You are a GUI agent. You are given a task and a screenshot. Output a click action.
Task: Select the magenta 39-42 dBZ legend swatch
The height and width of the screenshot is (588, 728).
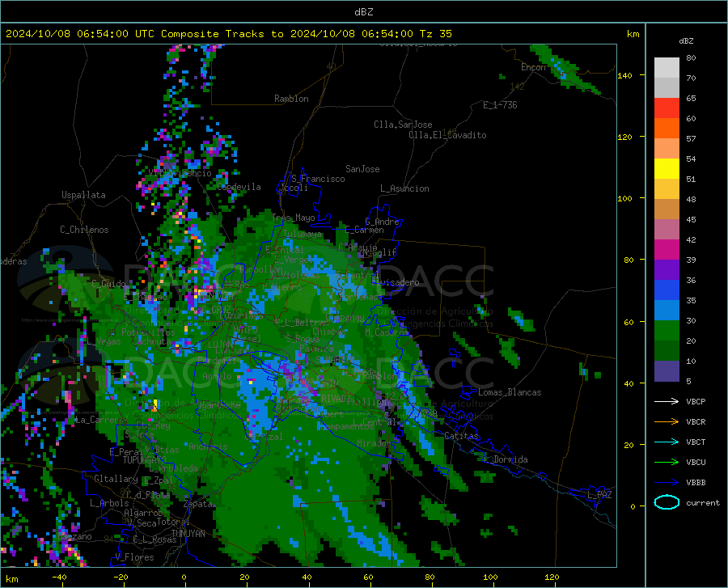pyautogui.click(x=667, y=250)
